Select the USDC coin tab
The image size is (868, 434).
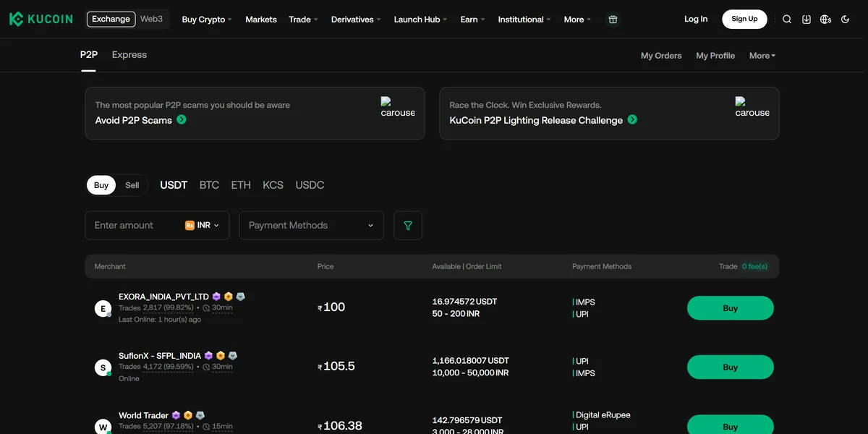click(310, 185)
